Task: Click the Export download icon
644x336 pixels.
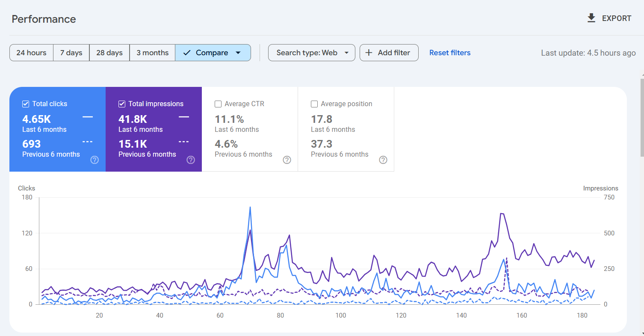Action: point(591,18)
